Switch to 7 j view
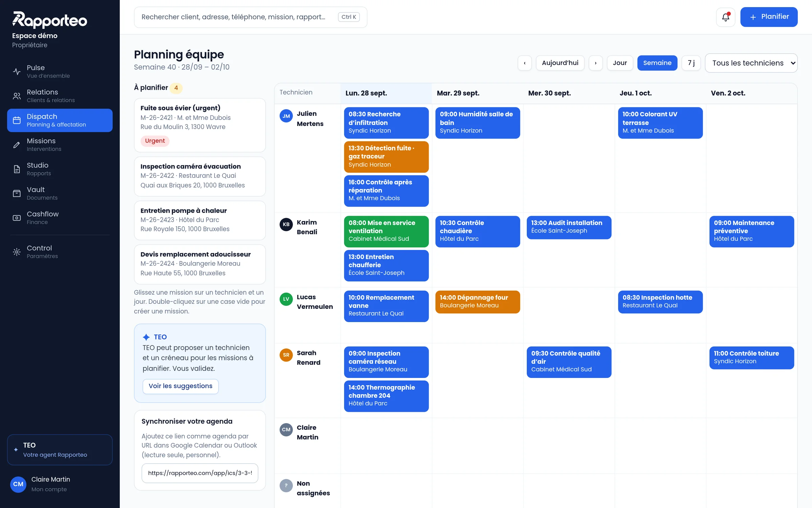The image size is (812, 508). (691, 63)
